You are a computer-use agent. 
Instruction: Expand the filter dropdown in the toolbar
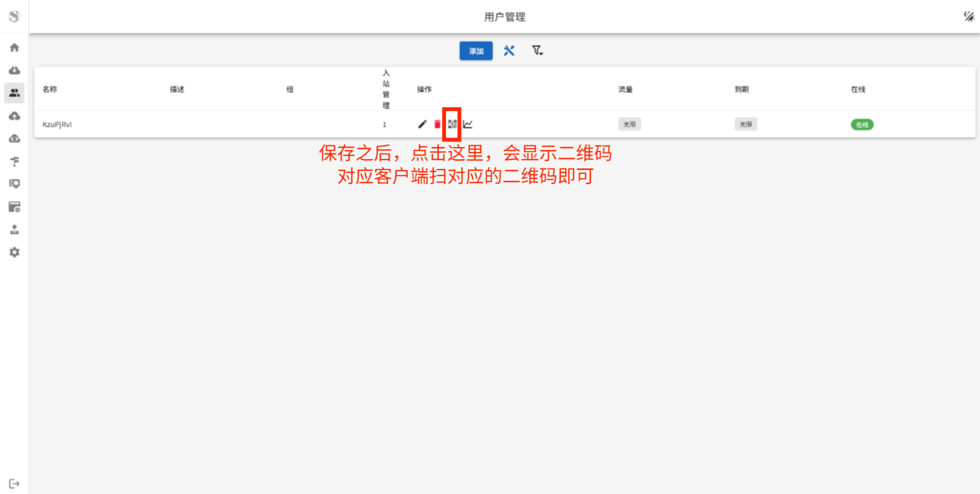[537, 51]
